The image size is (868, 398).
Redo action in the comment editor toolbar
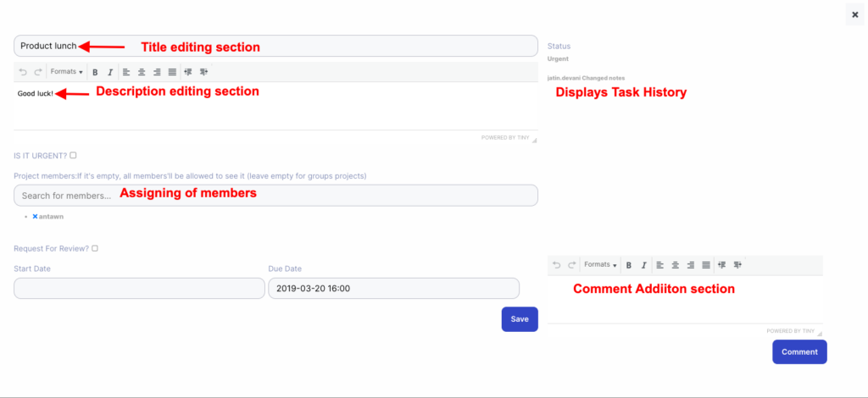572,265
